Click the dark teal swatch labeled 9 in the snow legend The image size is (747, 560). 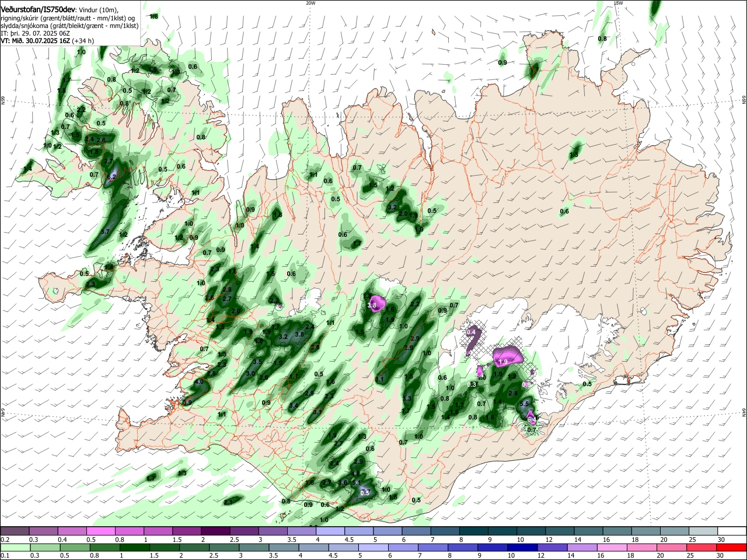[x=502, y=531]
